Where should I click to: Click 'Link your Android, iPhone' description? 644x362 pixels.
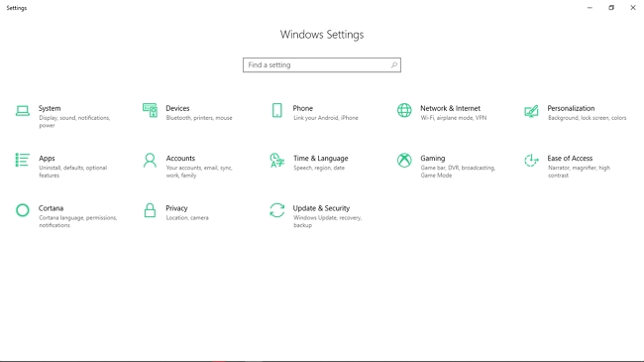pyautogui.click(x=326, y=118)
